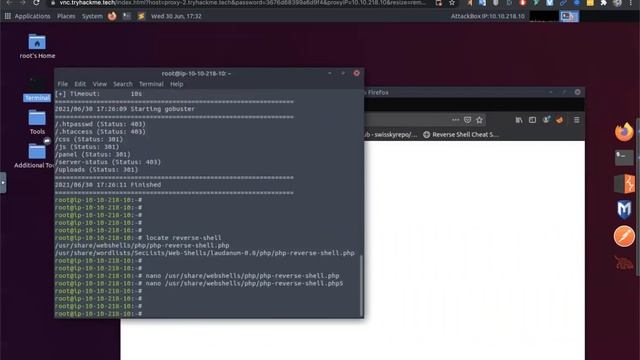
Task: Click the "/css (Status: 301)" result line
Action: pos(89,139)
